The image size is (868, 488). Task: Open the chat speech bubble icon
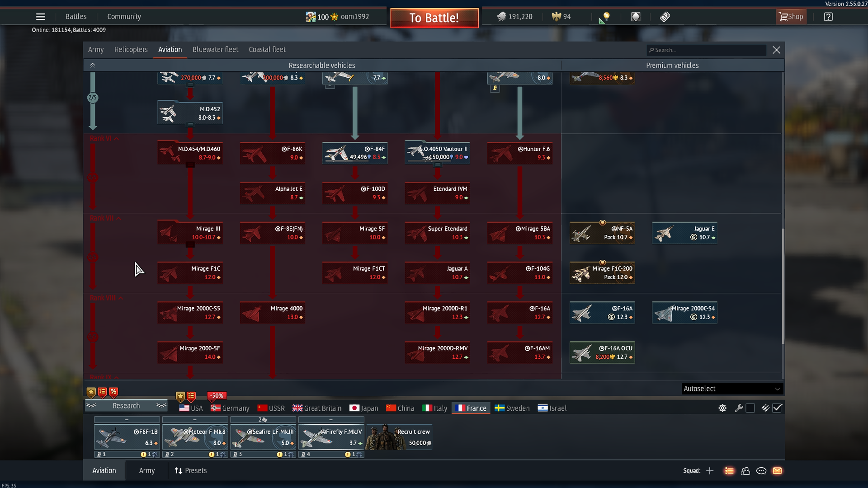[x=761, y=471]
